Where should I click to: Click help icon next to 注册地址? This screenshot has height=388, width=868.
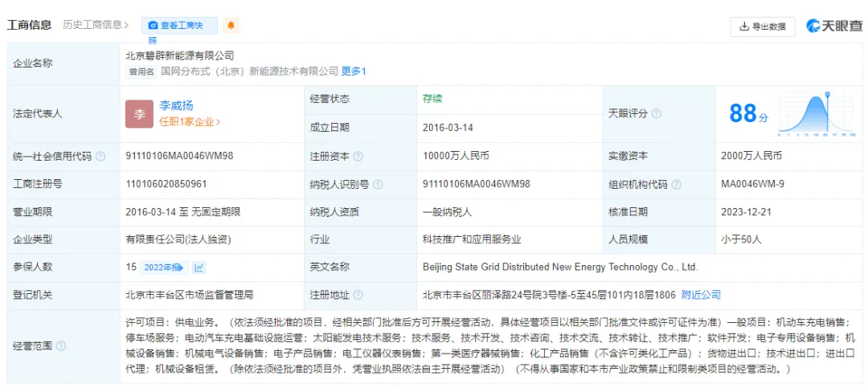point(358,295)
